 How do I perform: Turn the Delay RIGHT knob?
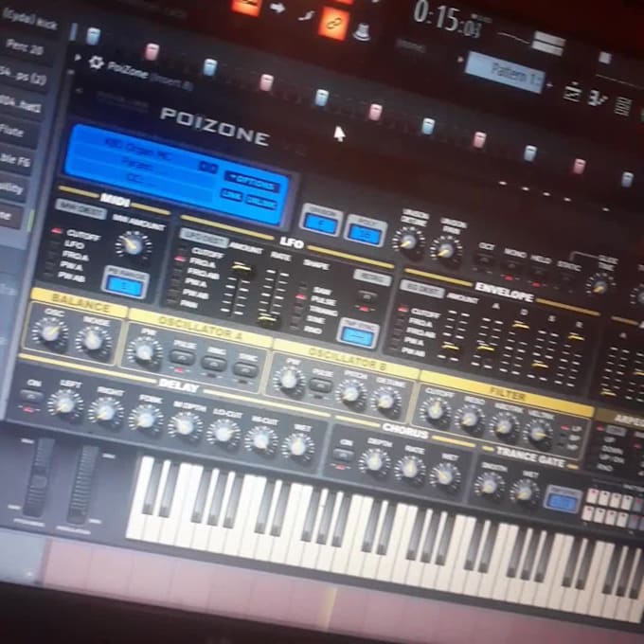click(x=105, y=412)
